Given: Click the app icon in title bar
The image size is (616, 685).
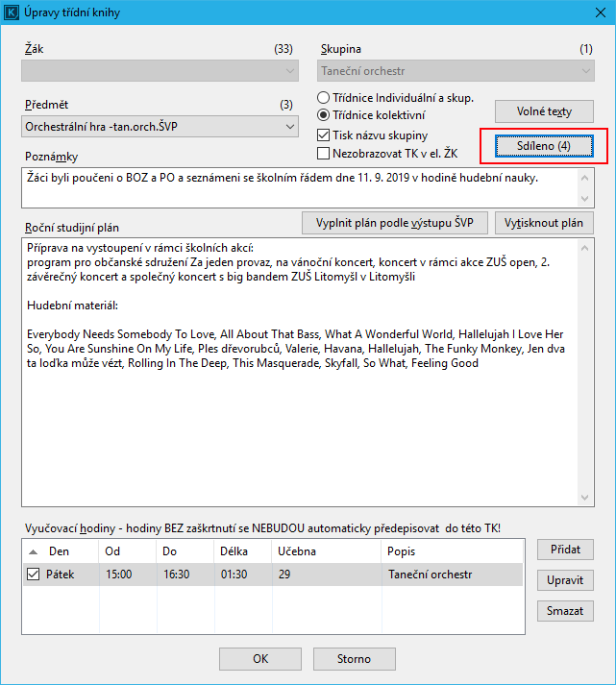Looking at the screenshot, I should pyautogui.click(x=13, y=14).
